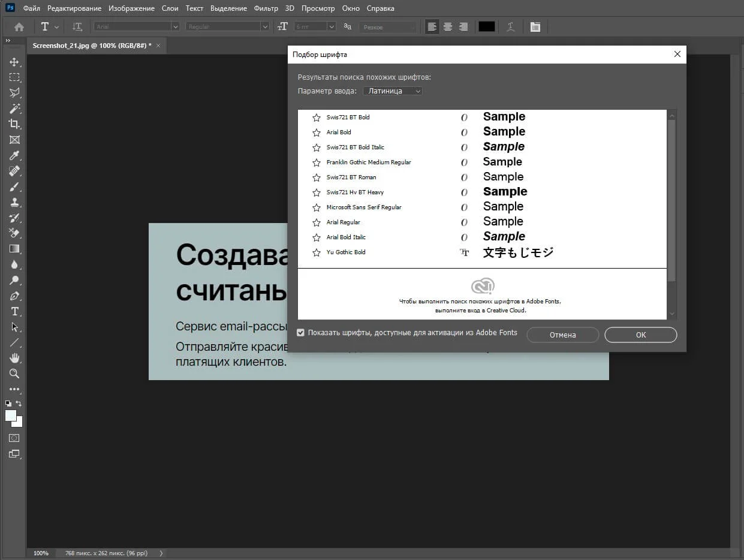
Task: Select the Zoom tool
Action: coord(14,374)
